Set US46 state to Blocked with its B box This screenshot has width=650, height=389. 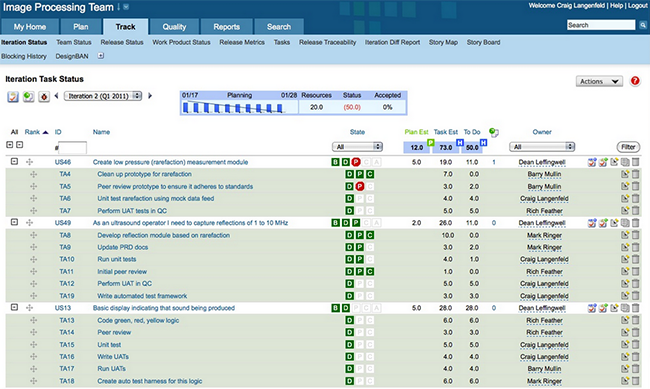(335, 162)
